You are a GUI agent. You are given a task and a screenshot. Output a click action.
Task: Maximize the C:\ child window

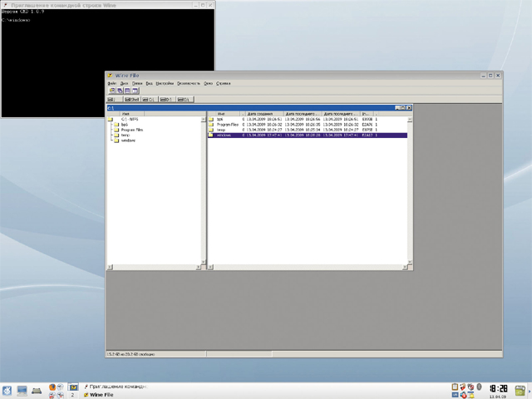(x=403, y=108)
